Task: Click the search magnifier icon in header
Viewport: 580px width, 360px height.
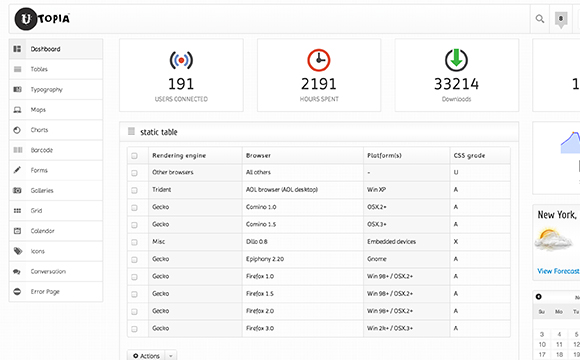Action: 540,19
